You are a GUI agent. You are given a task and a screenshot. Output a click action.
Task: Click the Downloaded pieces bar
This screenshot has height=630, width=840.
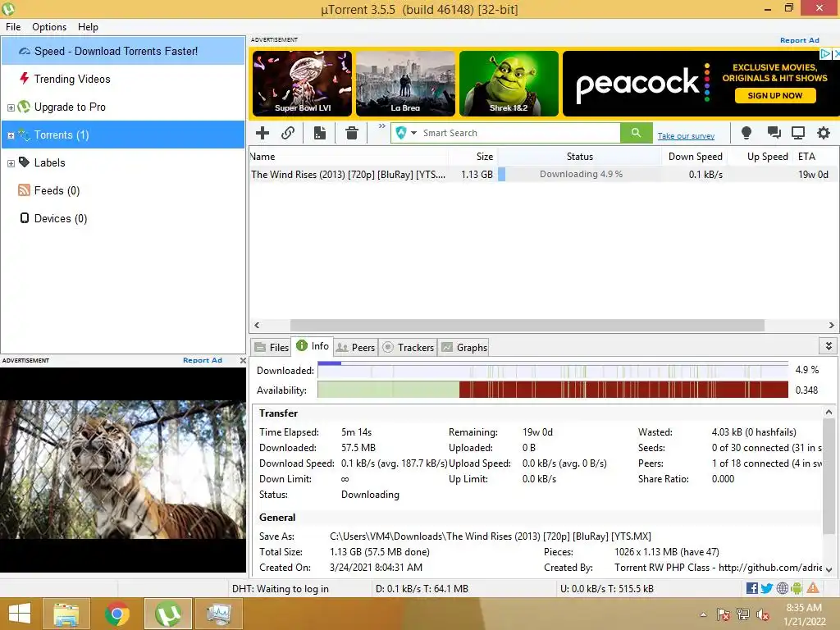point(553,370)
